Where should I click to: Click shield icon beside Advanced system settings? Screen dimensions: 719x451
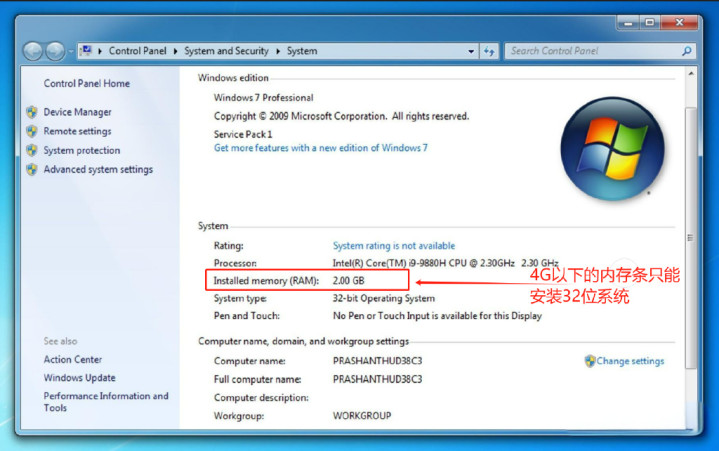point(32,170)
